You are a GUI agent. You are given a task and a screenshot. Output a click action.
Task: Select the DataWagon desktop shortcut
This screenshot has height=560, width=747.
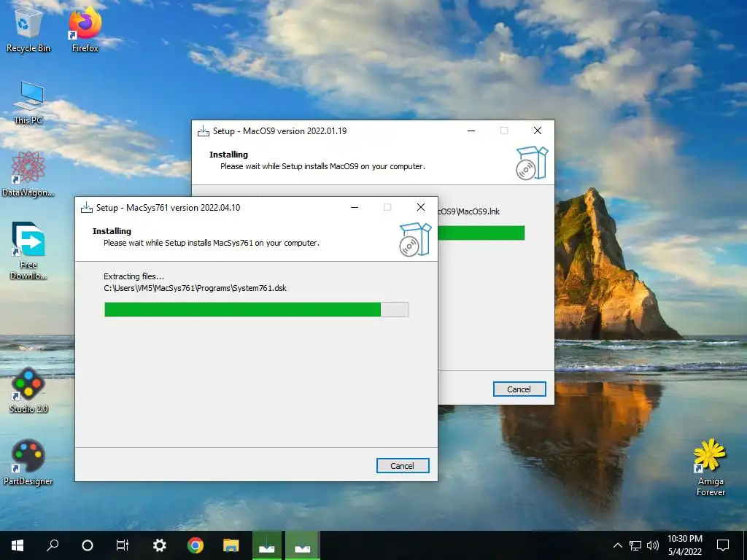(x=28, y=174)
